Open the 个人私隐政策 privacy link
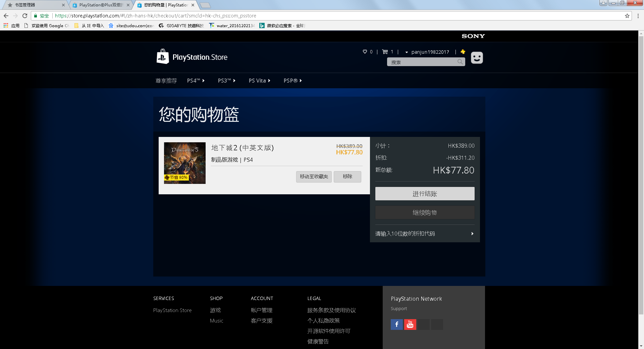 (x=323, y=321)
